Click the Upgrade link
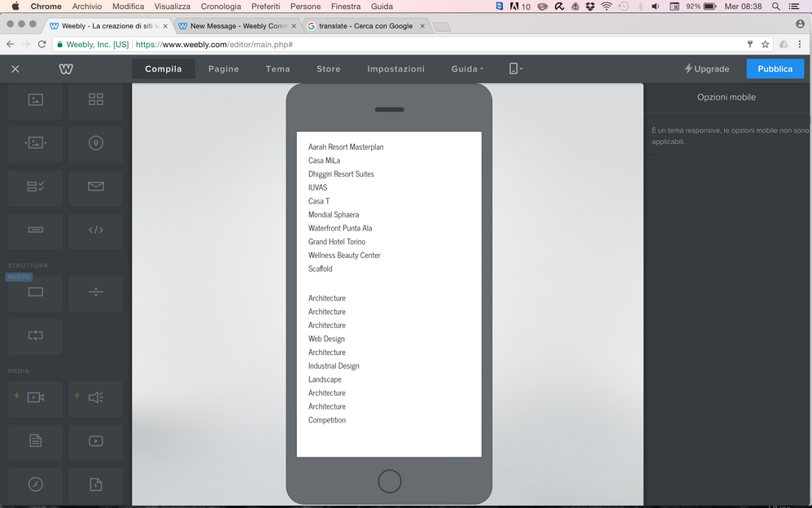Image resolution: width=812 pixels, height=508 pixels. [706, 69]
